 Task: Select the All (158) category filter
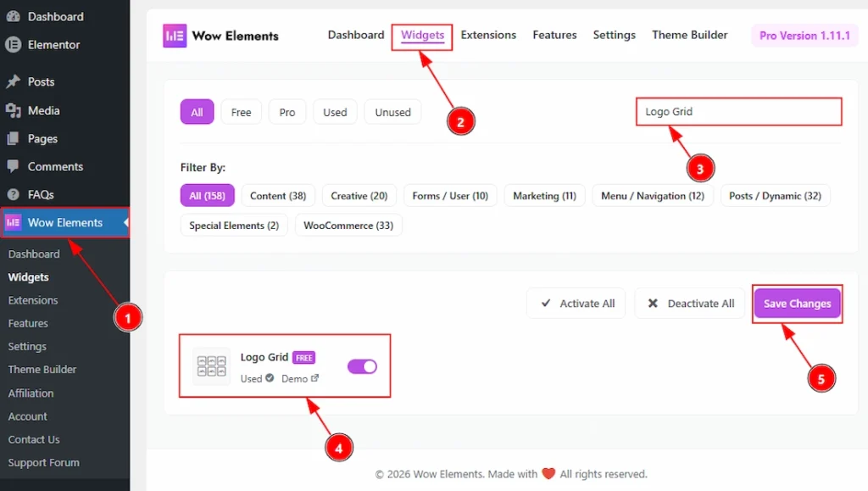tap(207, 196)
